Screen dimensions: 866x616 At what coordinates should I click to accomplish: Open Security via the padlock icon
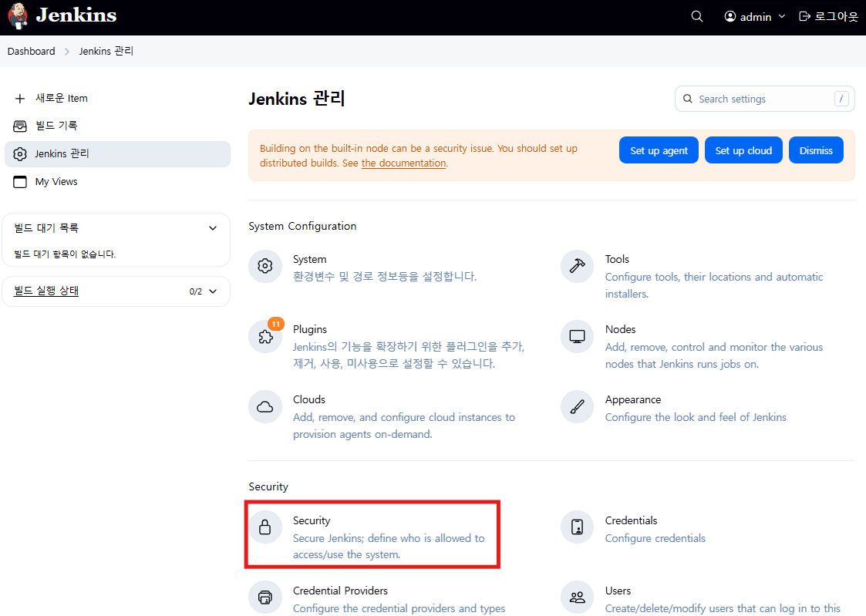click(265, 527)
